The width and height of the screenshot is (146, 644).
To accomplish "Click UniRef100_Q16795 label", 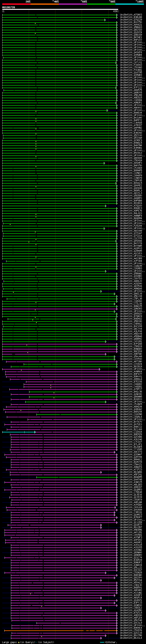I will point(131,72).
